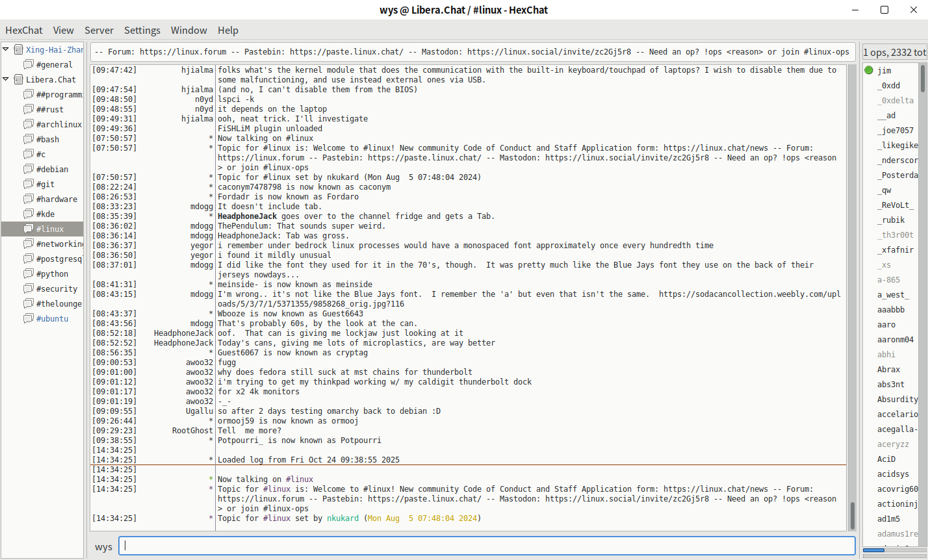Select user Abrax in user list
This screenshot has height=560, width=928.
click(x=888, y=369)
